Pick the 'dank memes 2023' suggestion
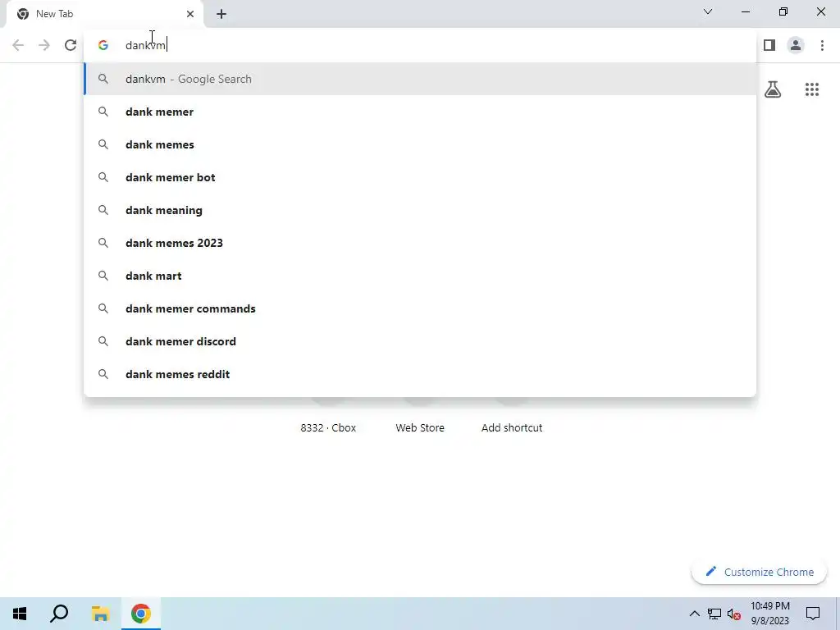 pyautogui.click(x=420, y=243)
